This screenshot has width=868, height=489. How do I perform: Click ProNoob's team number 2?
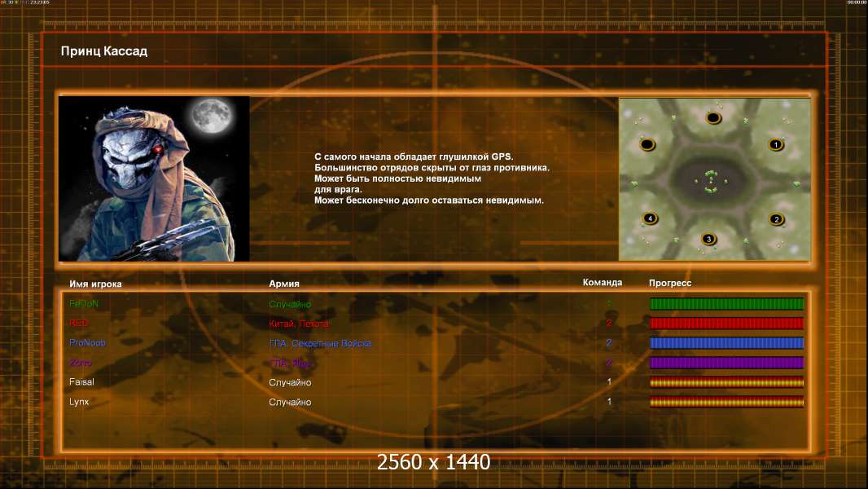click(609, 343)
